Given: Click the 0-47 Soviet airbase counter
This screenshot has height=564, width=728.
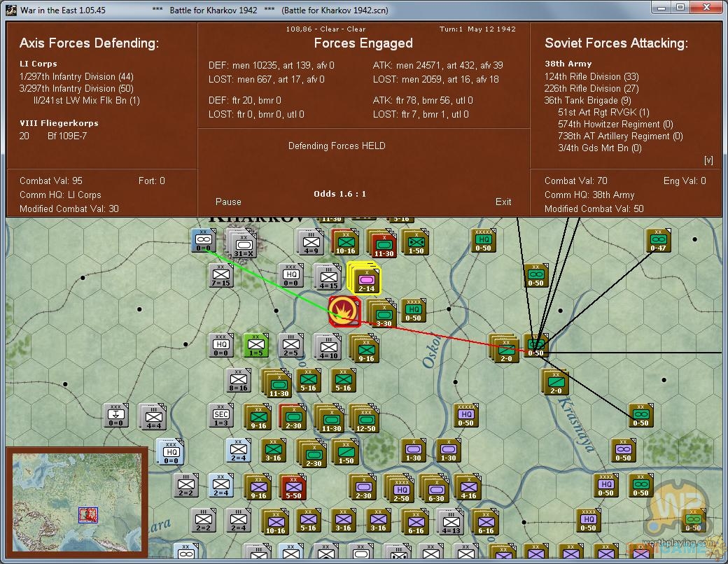Looking at the screenshot, I should [658, 241].
